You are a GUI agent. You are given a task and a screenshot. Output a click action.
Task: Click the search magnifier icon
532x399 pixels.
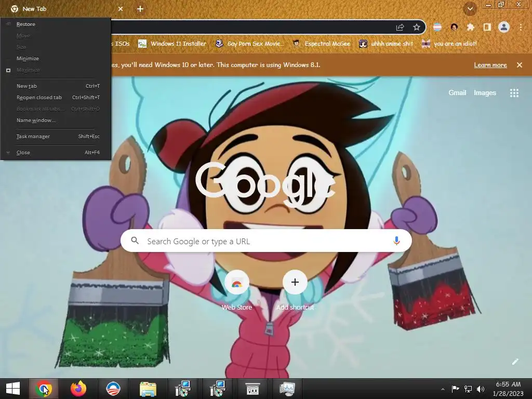click(x=135, y=241)
